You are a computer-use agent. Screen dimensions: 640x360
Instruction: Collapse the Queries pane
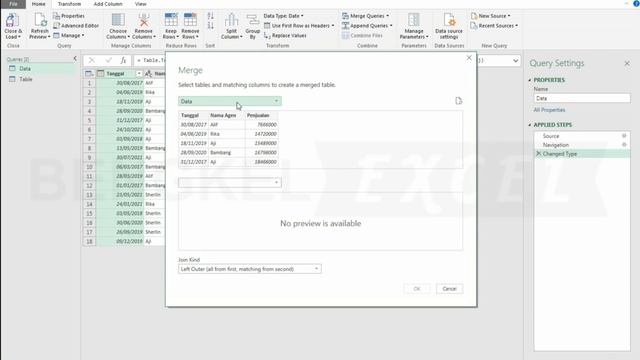75,59
